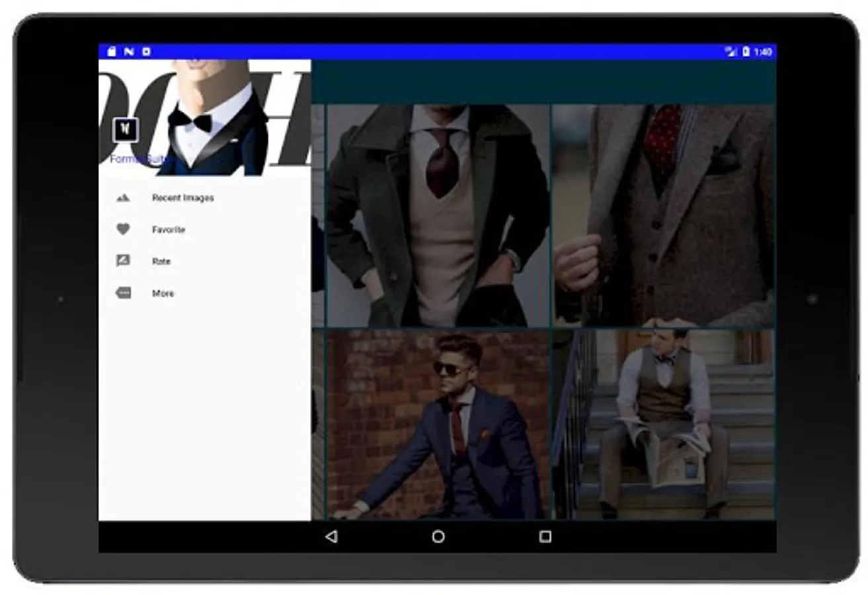Click the rate review icon

(123, 261)
